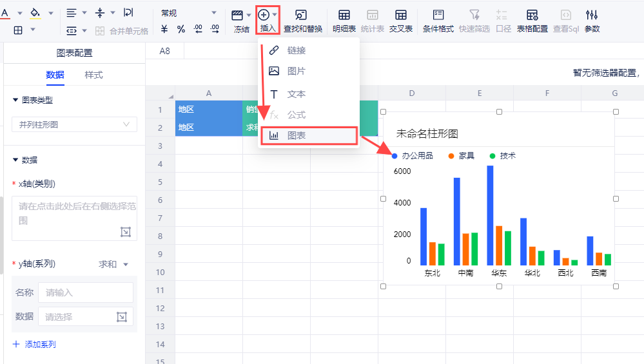Toggle 家具 series in chart legend

[x=461, y=156]
